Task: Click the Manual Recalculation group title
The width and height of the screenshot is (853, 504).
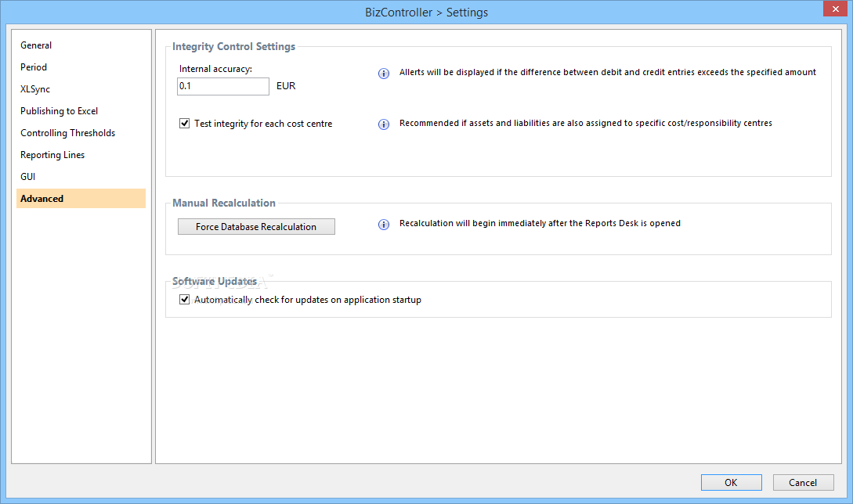Action: click(224, 203)
